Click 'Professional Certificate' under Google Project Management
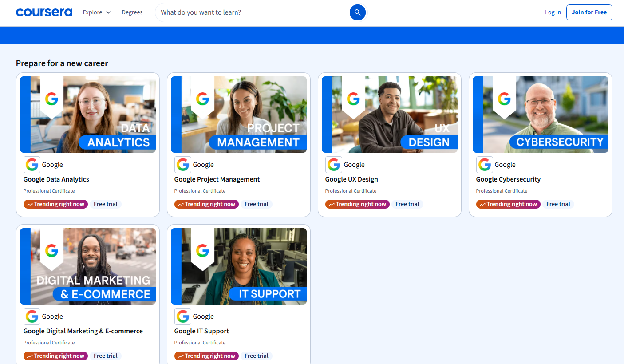 tap(200, 191)
